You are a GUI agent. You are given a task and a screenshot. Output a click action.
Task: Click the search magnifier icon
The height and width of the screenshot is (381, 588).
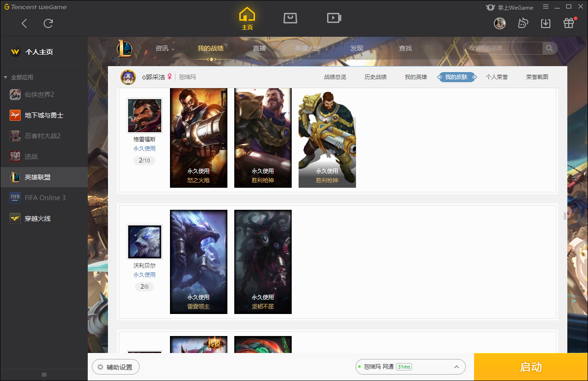550,48
